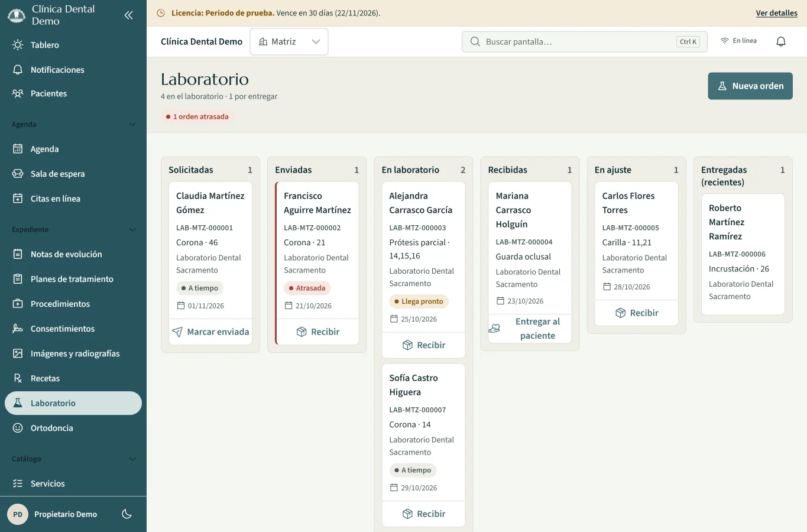The width and height of the screenshot is (807, 532).
Task: Click the Nueva orden button
Action: [750, 86]
